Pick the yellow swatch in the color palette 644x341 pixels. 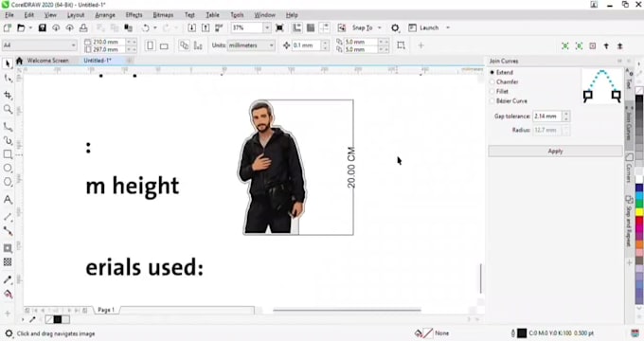tap(639, 212)
